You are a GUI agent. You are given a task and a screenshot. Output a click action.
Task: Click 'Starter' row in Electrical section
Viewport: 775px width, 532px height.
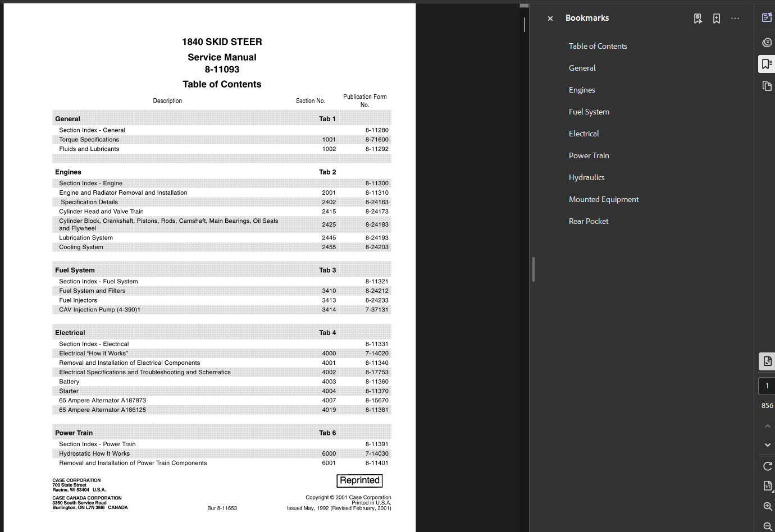point(222,391)
